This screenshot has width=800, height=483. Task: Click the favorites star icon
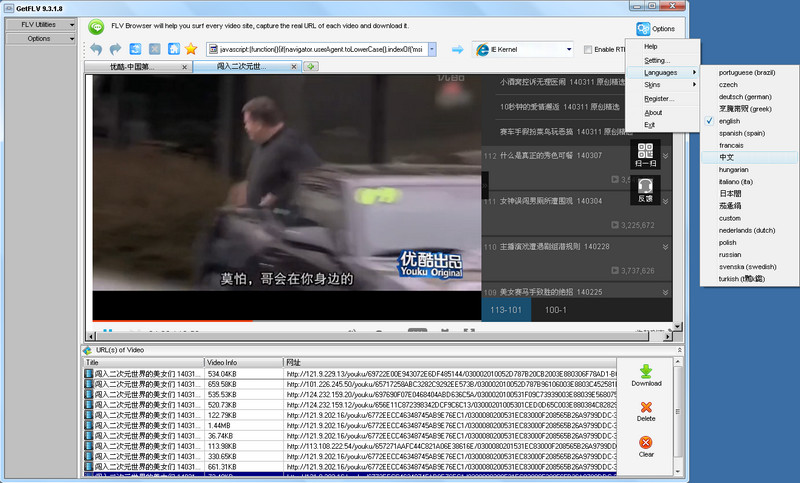191,49
